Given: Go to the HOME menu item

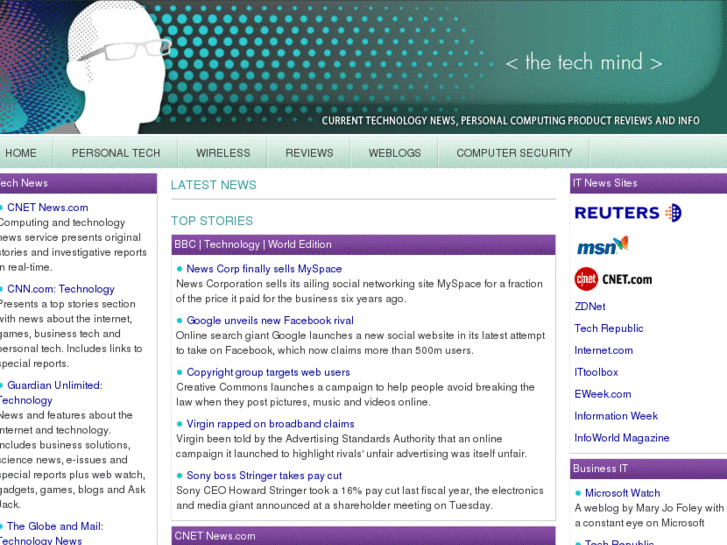Looking at the screenshot, I should pos(21,153).
